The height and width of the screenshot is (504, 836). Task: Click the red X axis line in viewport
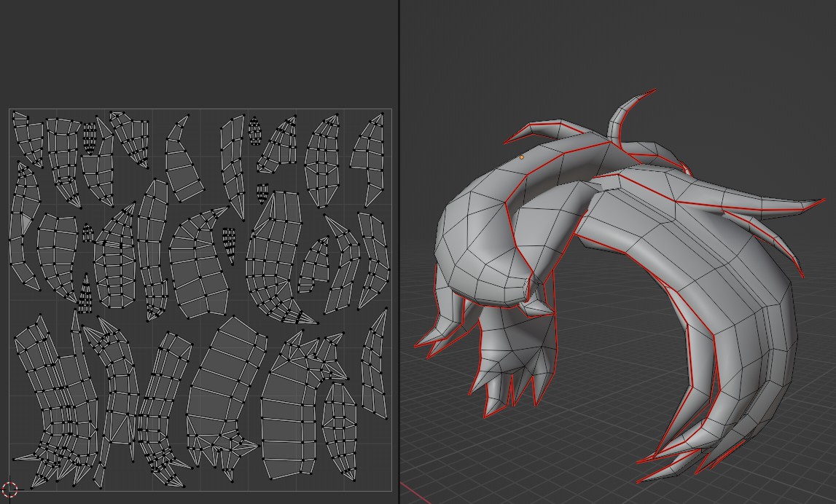415,493
